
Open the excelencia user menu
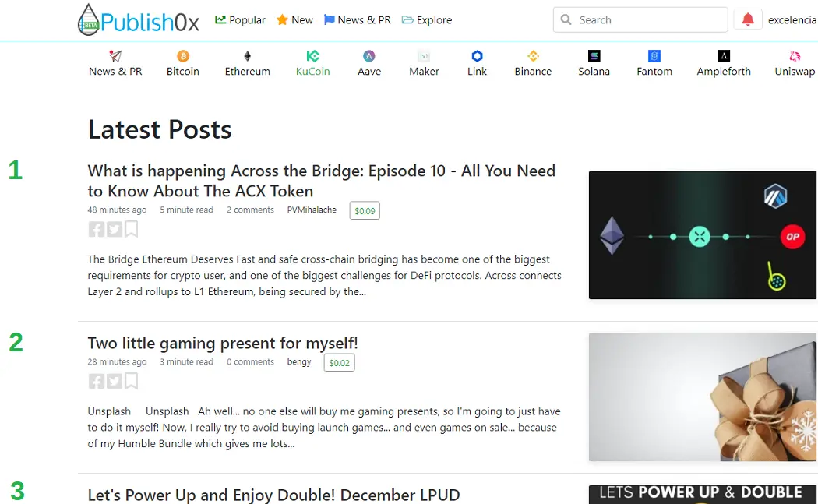point(792,19)
